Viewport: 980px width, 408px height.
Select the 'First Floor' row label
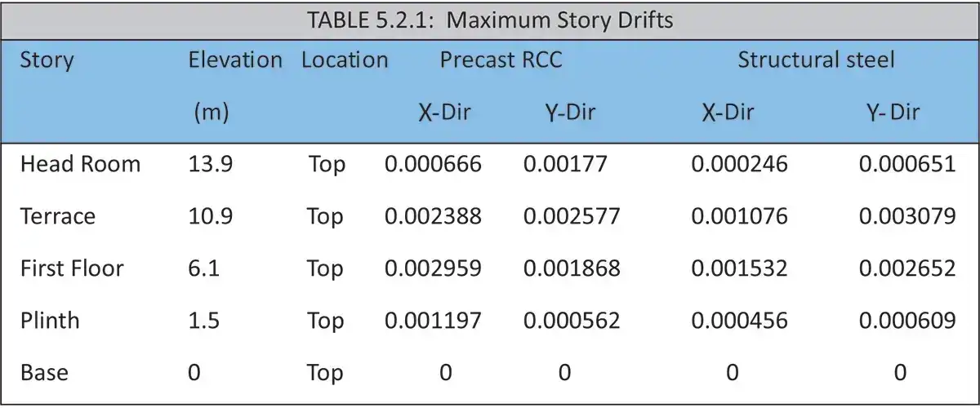click(72, 268)
